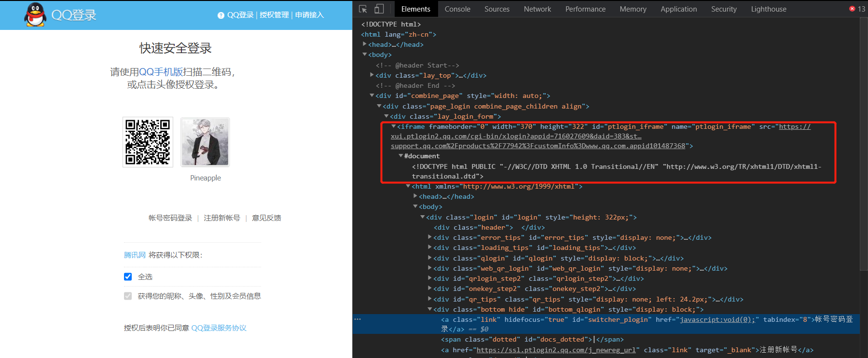Click the 帐号密码登录 link
868x358 pixels.
170,218
